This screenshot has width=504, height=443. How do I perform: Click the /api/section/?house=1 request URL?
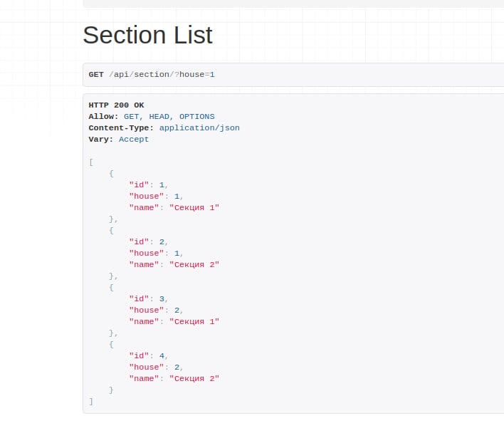tap(162, 75)
